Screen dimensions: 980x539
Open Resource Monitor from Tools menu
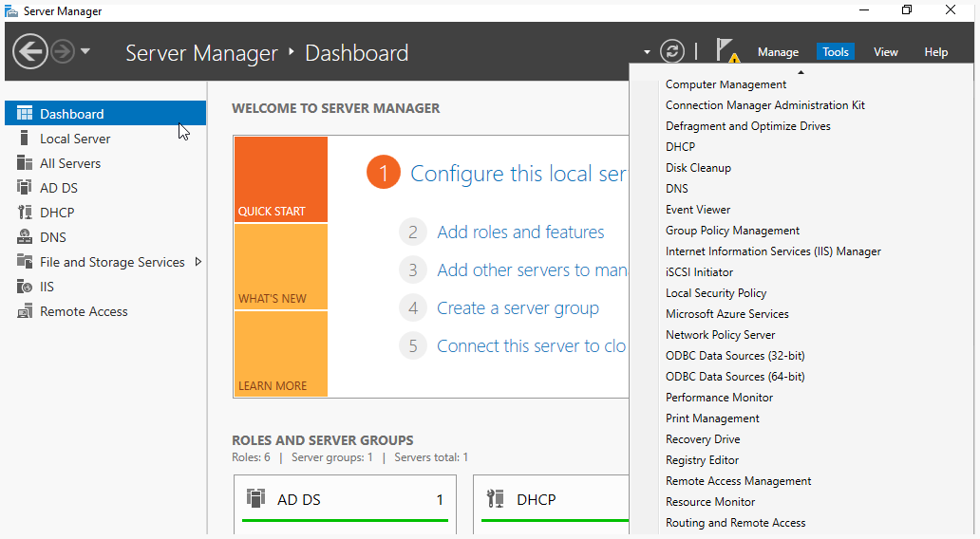click(710, 502)
